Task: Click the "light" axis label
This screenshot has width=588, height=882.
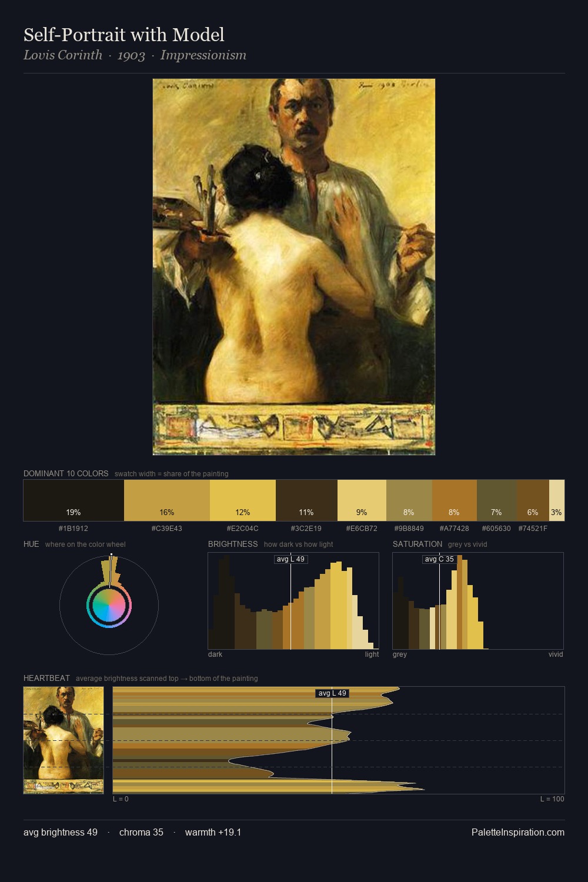Action: click(x=372, y=654)
